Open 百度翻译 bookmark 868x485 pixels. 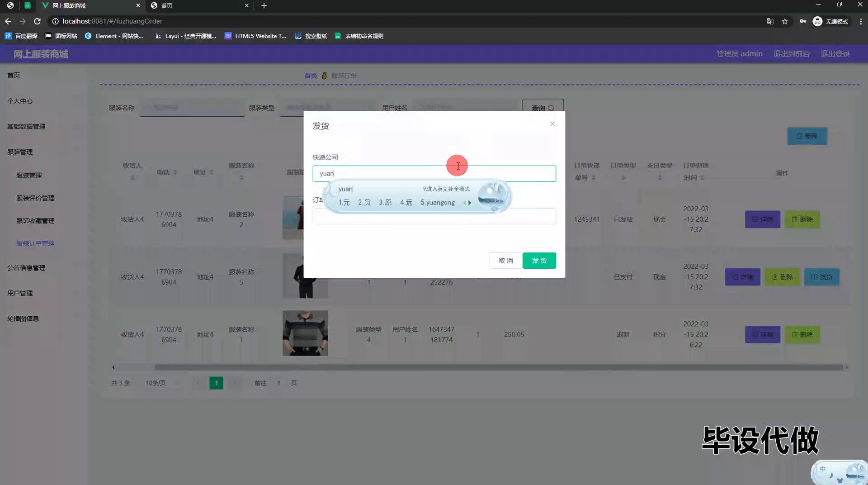[21, 36]
